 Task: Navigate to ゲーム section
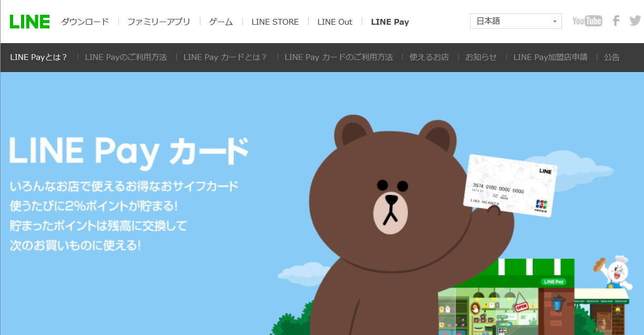point(220,22)
